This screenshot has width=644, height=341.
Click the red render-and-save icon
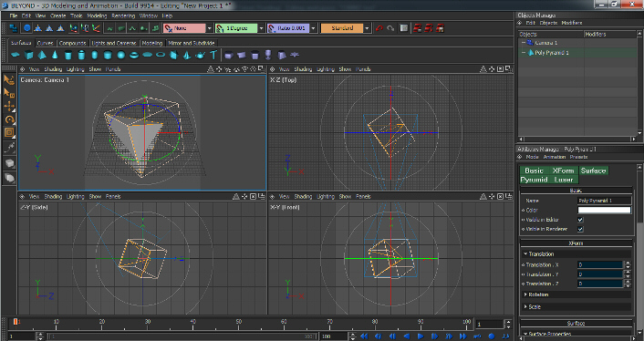(x=440, y=28)
